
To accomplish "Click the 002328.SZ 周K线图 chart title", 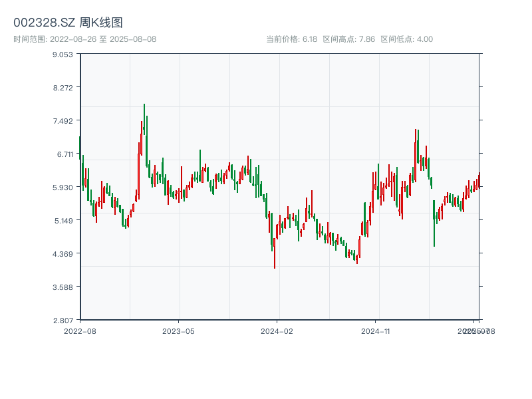I will point(68,23).
